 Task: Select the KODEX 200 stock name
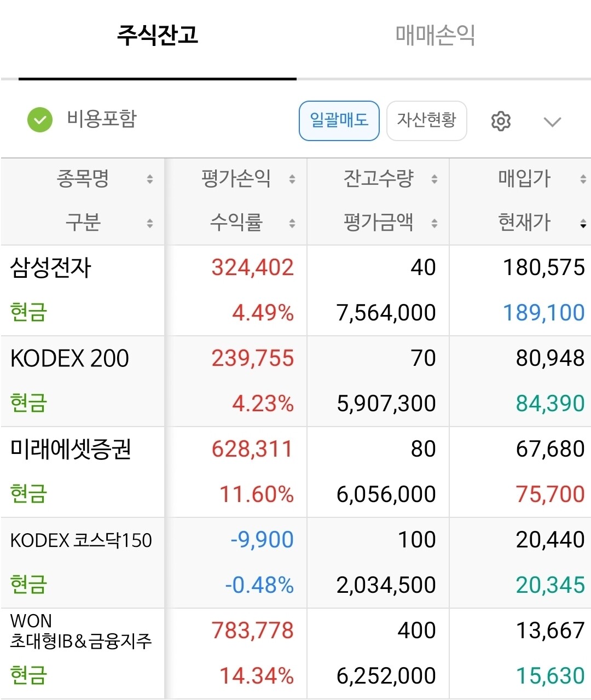coord(69,358)
